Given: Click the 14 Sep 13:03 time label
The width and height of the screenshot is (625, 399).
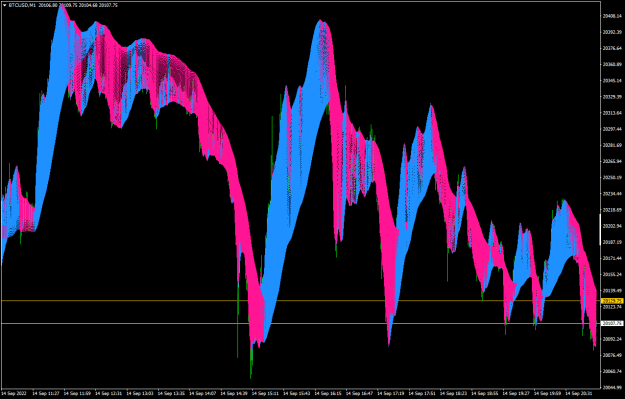Looking at the screenshot, I should (x=140, y=393).
